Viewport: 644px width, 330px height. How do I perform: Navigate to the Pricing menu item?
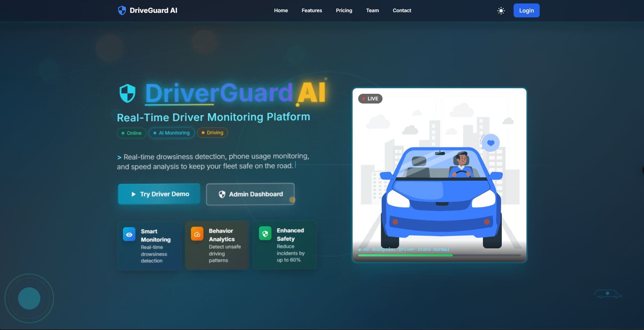click(344, 10)
